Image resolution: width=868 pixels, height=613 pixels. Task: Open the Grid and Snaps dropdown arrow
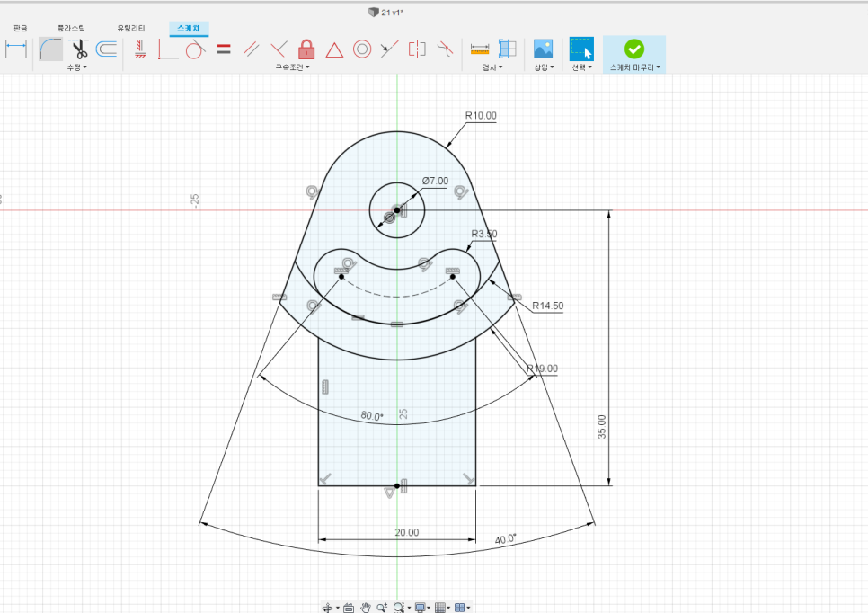(448, 608)
